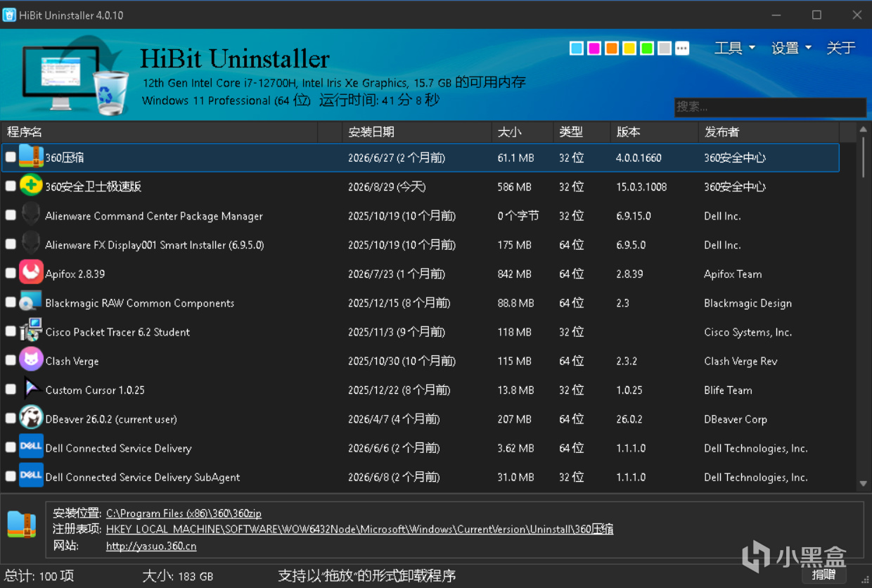Click the 360压缩 icon in details panel
Image resolution: width=872 pixels, height=588 pixels.
point(22,525)
